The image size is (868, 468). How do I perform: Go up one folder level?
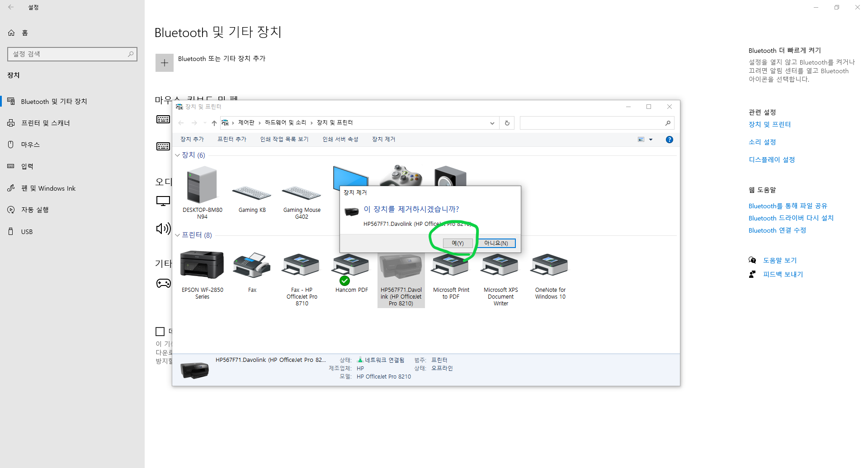click(214, 123)
